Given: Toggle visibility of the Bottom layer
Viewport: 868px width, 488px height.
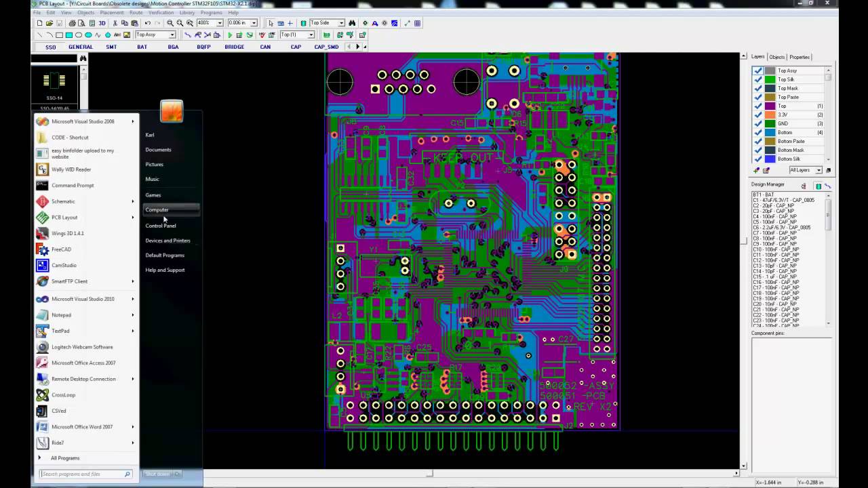Looking at the screenshot, I should [x=758, y=132].
